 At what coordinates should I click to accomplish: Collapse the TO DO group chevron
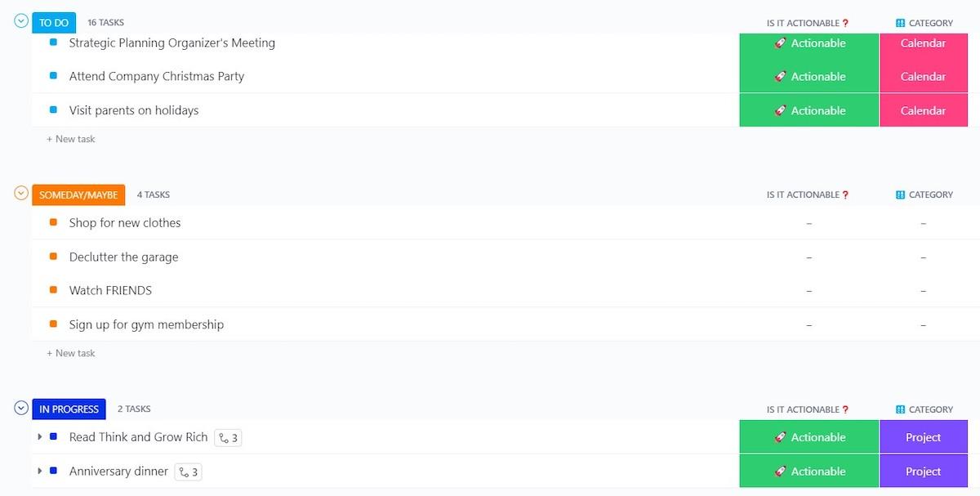[x=22, y=21]
